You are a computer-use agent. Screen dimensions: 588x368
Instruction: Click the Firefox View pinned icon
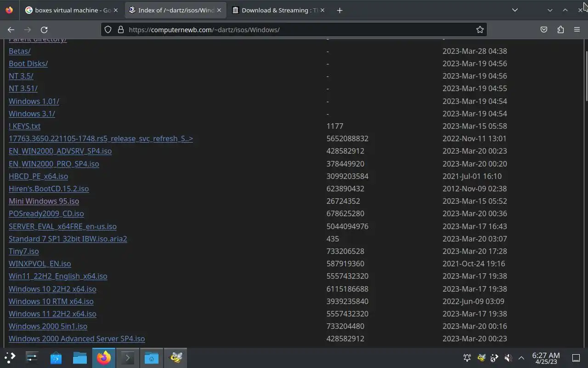9,10
